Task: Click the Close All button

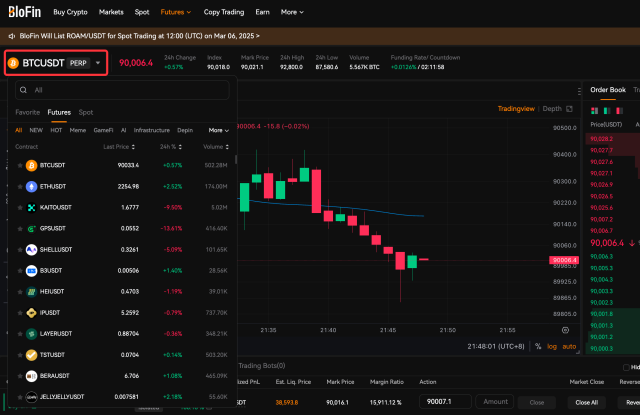Action: pos(587,401)
